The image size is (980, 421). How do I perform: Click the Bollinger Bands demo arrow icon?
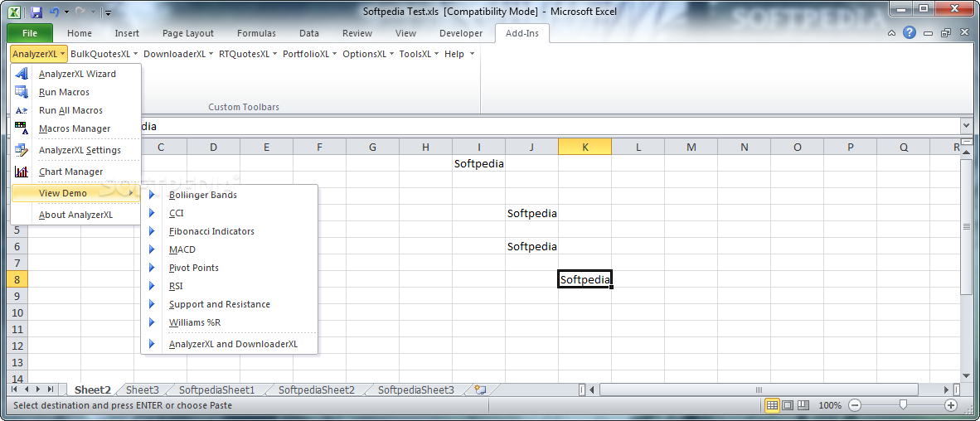[x=151, y=195]
